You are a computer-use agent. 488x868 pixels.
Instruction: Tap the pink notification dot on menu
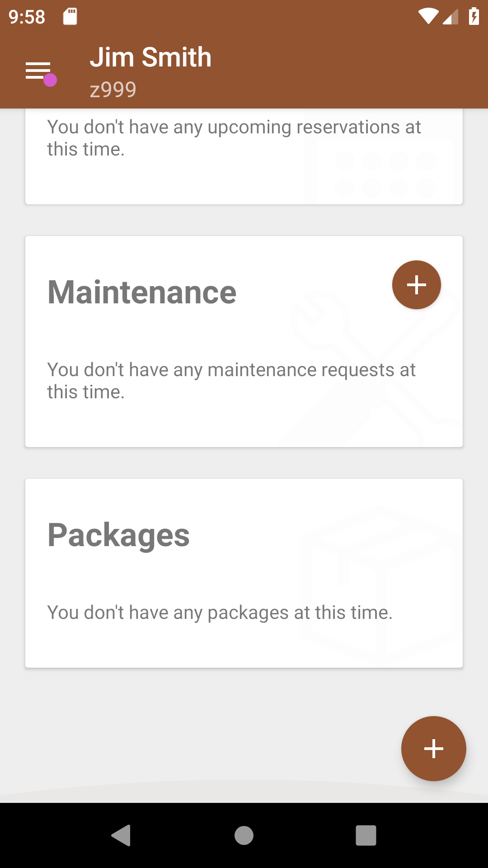(50, 80)
